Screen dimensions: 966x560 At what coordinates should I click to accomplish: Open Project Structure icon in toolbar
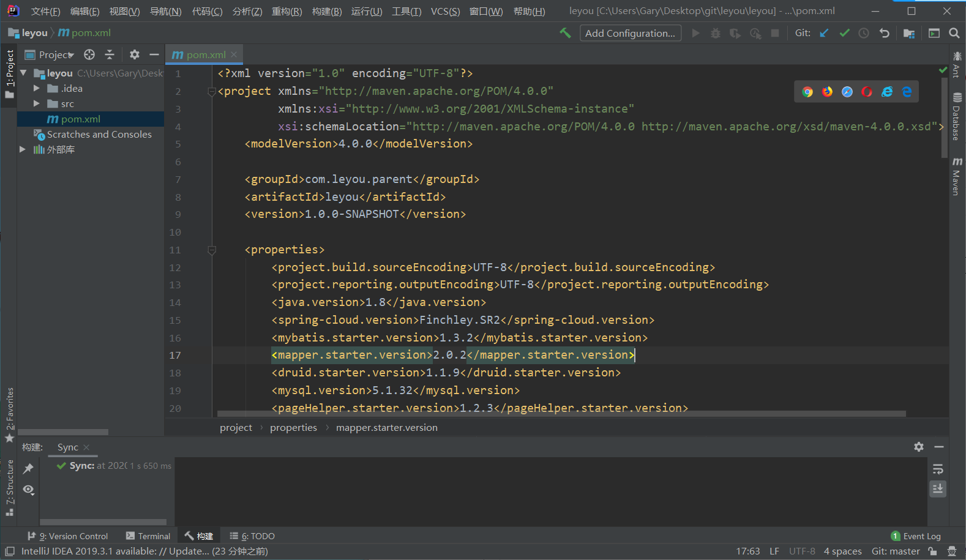[909, 33]
